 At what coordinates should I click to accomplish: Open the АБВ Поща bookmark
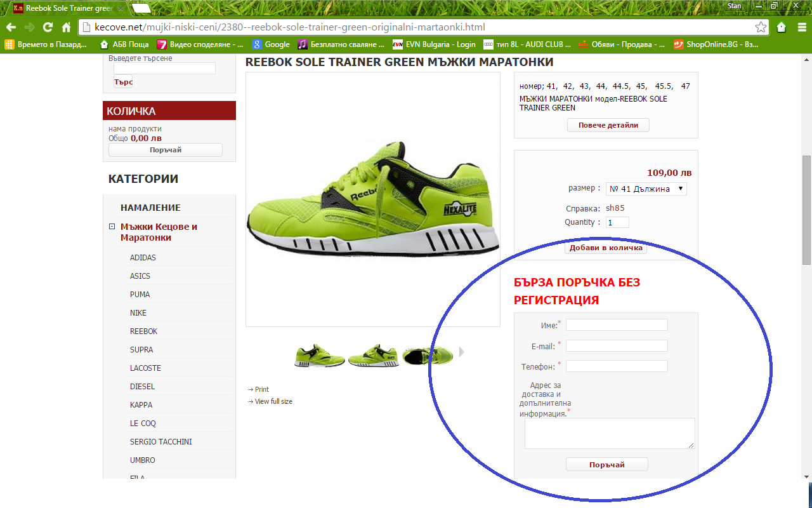(125, 44)
